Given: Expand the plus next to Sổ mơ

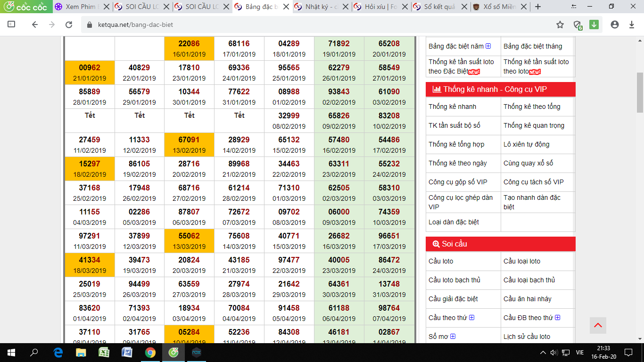Looking at the screenshot, I should coord(453,337).
